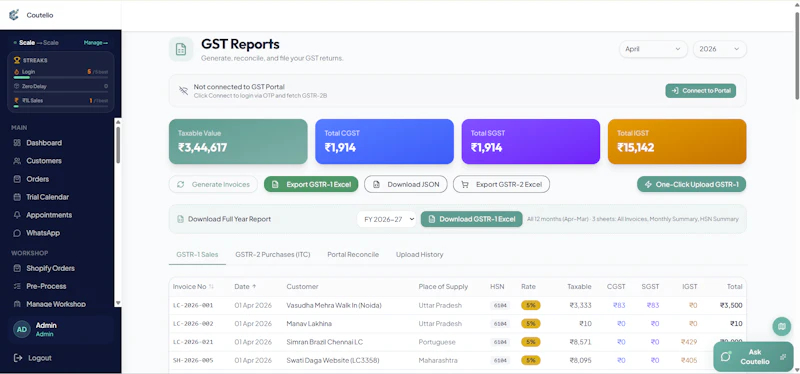Viewport: 800px width, 374px height.
Task: Click the Coutello logo icon
Action: pyautogui.click(x=14, y=15)
